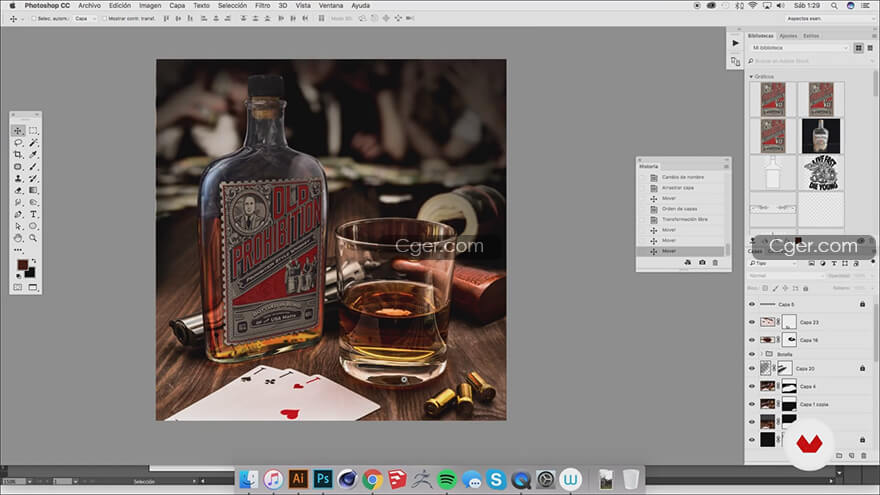Image resolution: width=880 pixels, height=495 pixels.
Task: Select the Horizontal Type tool
Action: point(33,214)
